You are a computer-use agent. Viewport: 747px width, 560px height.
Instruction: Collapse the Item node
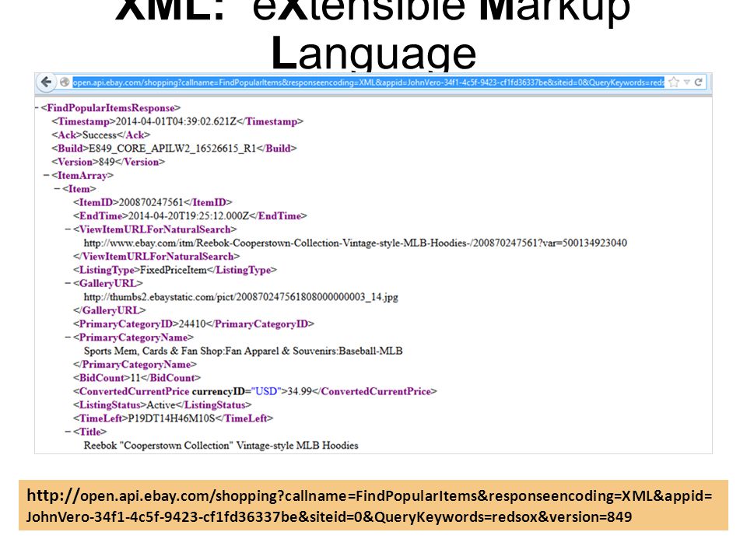pos(57,189)
